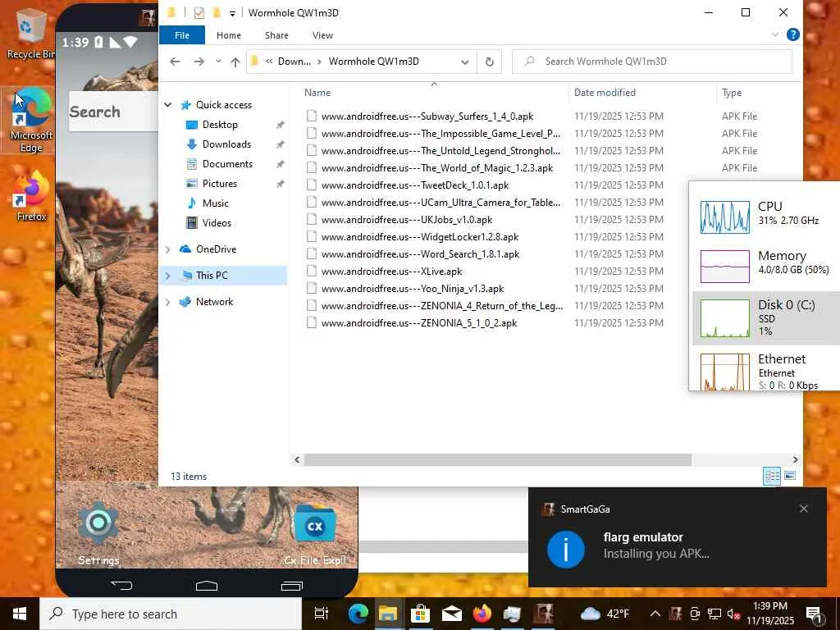Open the recent locations dropdown
The width and height of the screenshot is (840, 630).
(218, 62)
